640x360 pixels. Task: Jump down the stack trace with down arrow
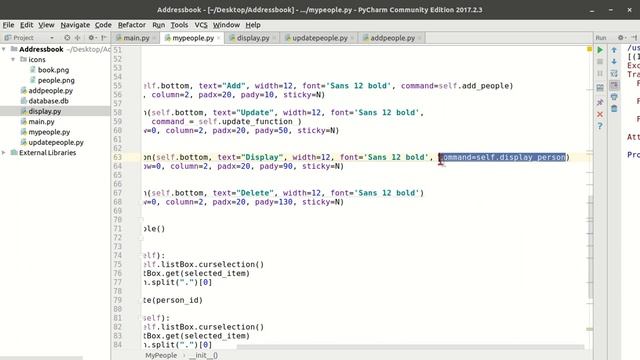614,62
